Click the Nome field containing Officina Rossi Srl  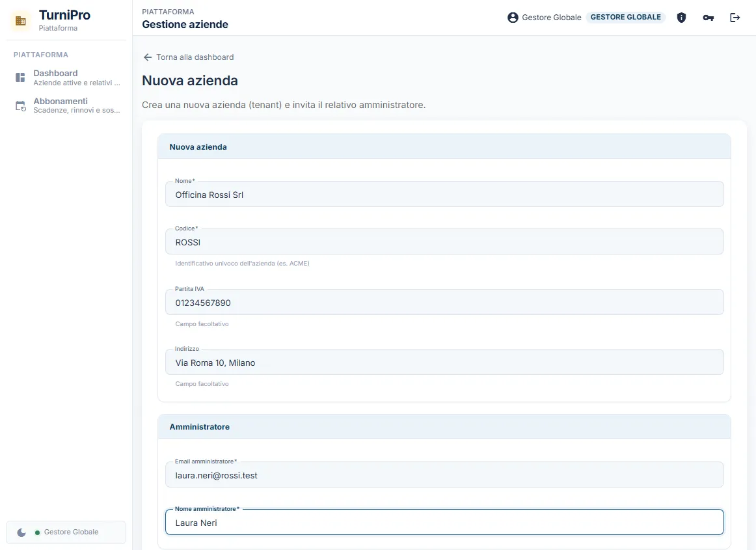(444, 194)
